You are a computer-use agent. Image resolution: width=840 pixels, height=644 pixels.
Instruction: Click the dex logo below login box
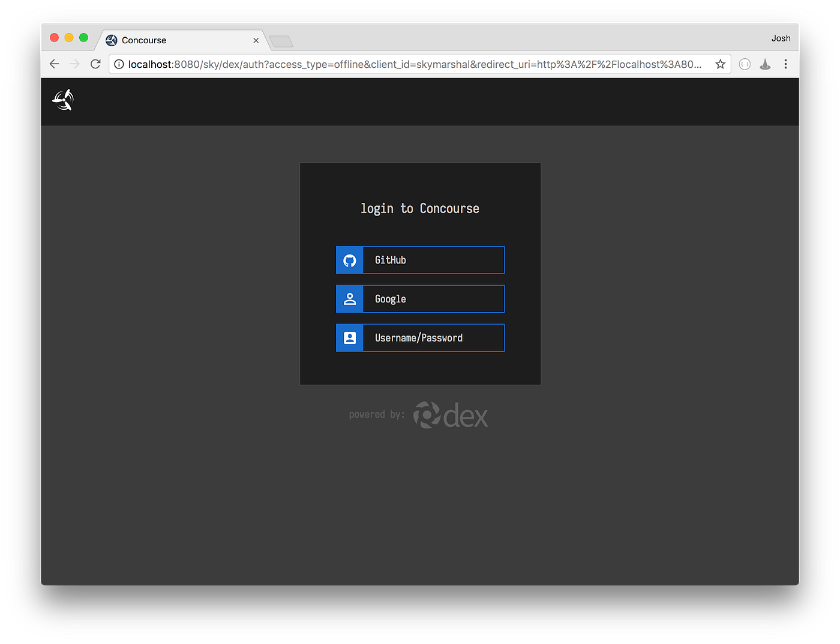click(451, 415)
